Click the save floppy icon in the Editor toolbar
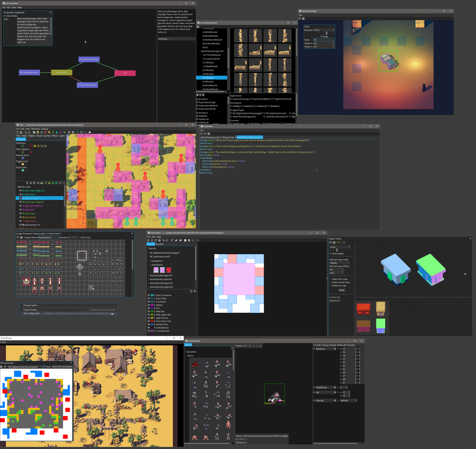Screen dimensions: 476x449 tap(21, 132)
